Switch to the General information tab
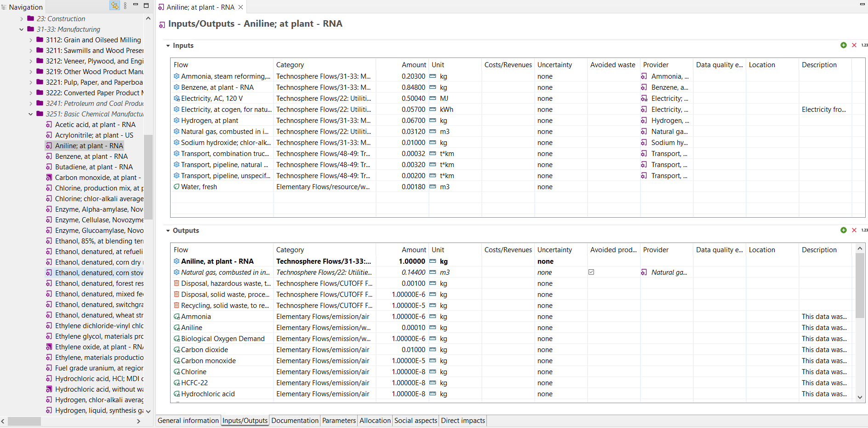The height and width of the screenshot is (428, 868). click(188, 420)
